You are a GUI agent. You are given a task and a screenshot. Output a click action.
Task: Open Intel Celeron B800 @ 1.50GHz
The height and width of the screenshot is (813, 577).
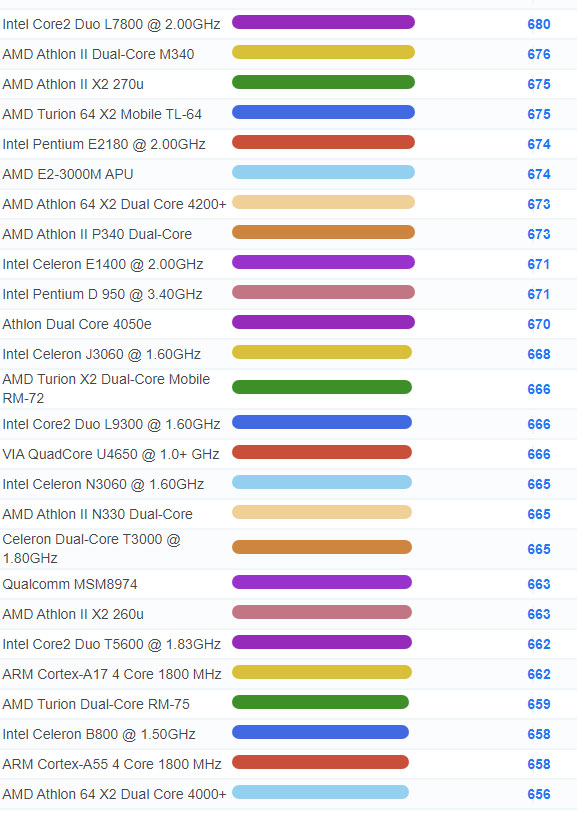click(x=99, y=736)
